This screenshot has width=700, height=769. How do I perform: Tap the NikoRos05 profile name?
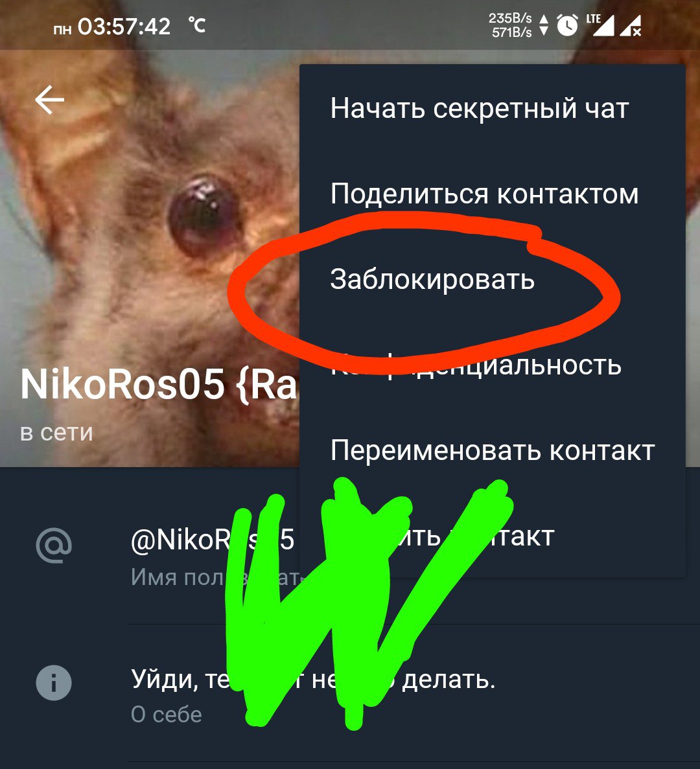point(158,385)
